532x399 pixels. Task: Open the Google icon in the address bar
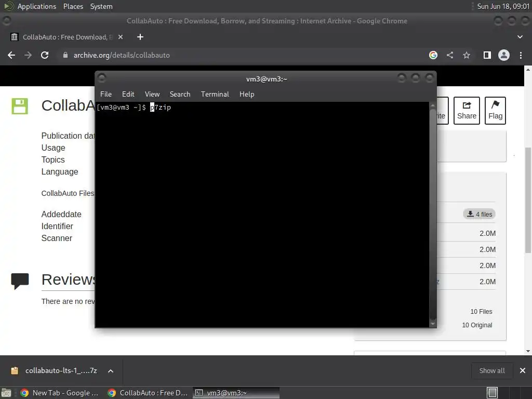pyautogui.click(x=433, y=55)
